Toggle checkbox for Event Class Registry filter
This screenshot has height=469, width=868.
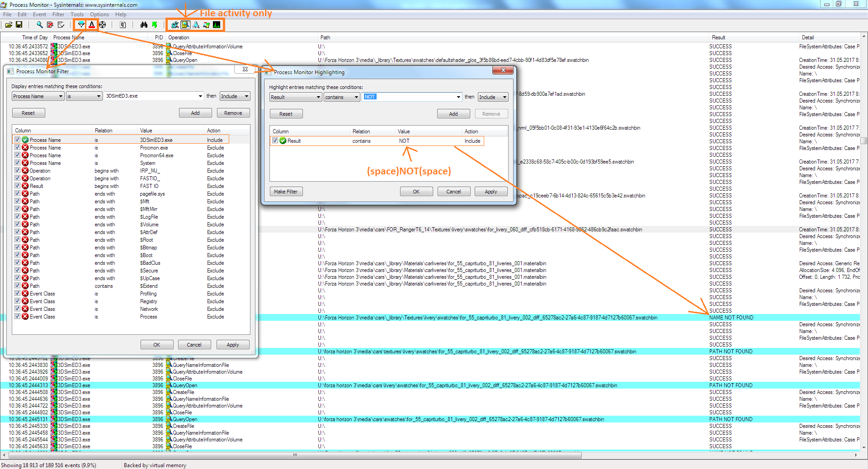(x=17, y=301)
